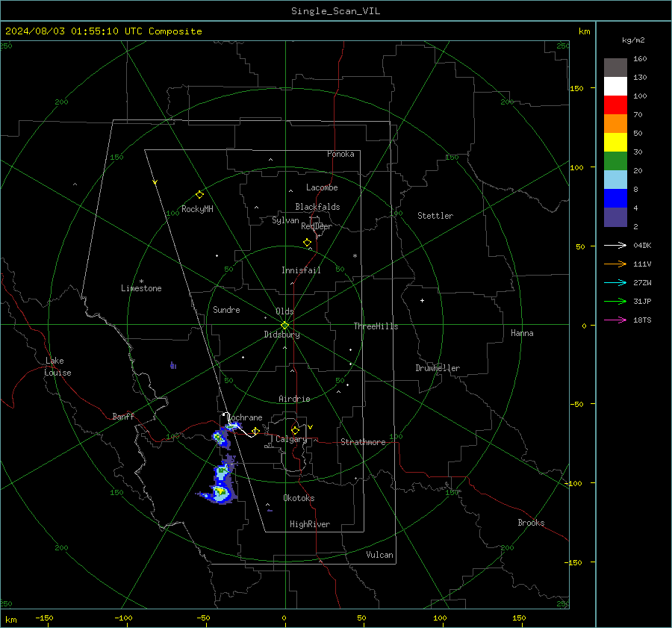
Task: Click the asterisk marker above Limestone
Action: (x=141, y=282)
